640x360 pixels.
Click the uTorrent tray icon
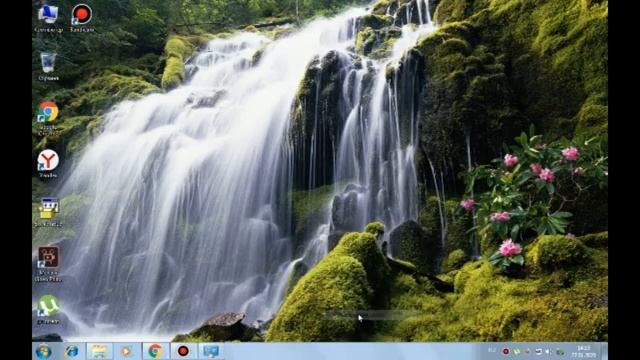coord(517,351)
